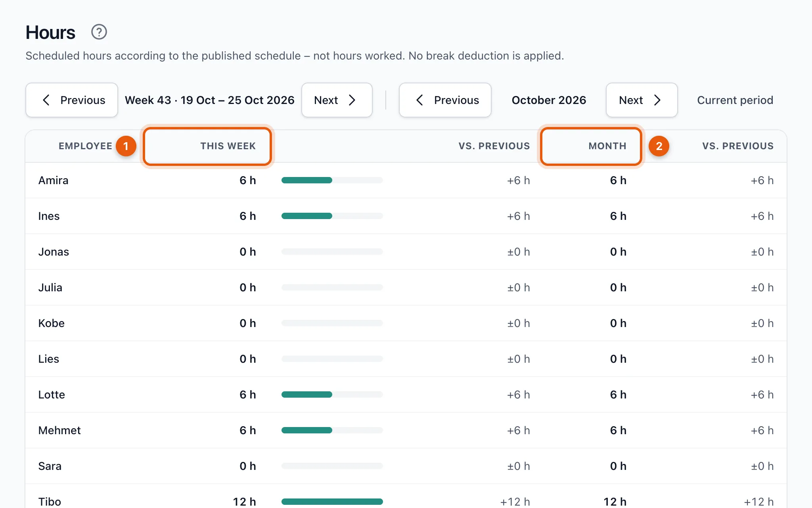
Task: Advance to the next week
Action: tap(337, 100)
